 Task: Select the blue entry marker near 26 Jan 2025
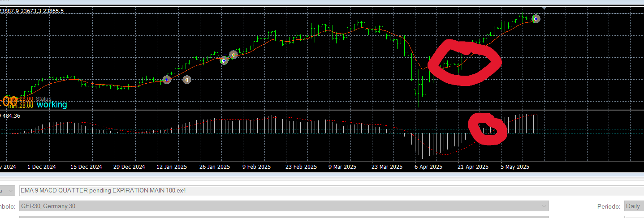click(225, 60)
